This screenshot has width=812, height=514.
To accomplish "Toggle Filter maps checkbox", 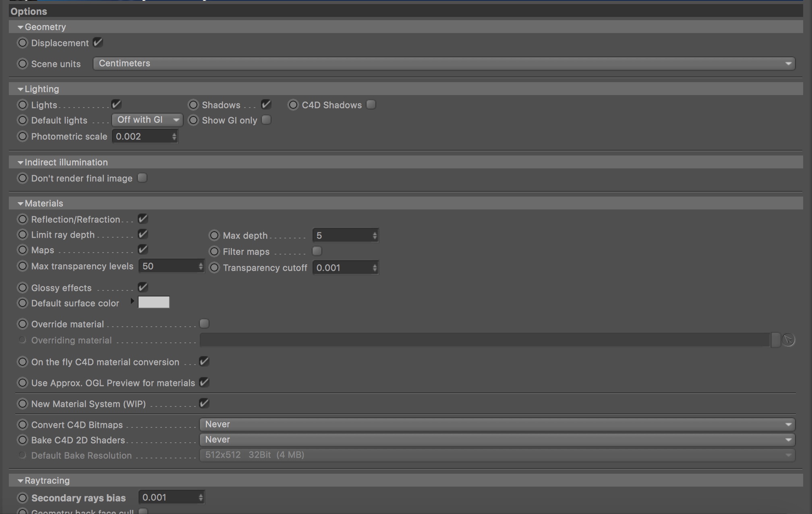I will (317, 251).
